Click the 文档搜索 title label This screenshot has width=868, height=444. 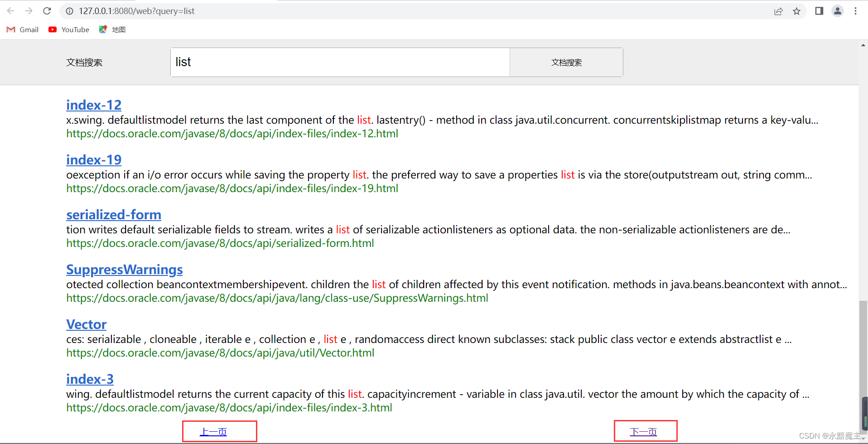point(84,63)
